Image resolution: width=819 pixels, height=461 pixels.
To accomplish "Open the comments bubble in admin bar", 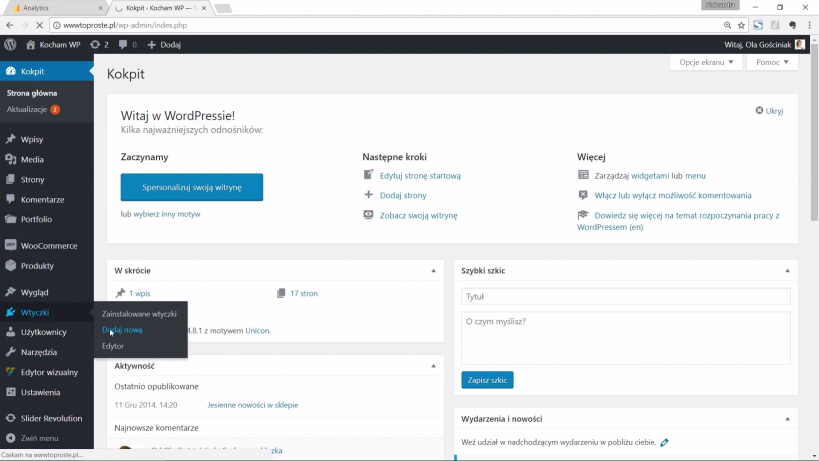I will click(127, 45).
